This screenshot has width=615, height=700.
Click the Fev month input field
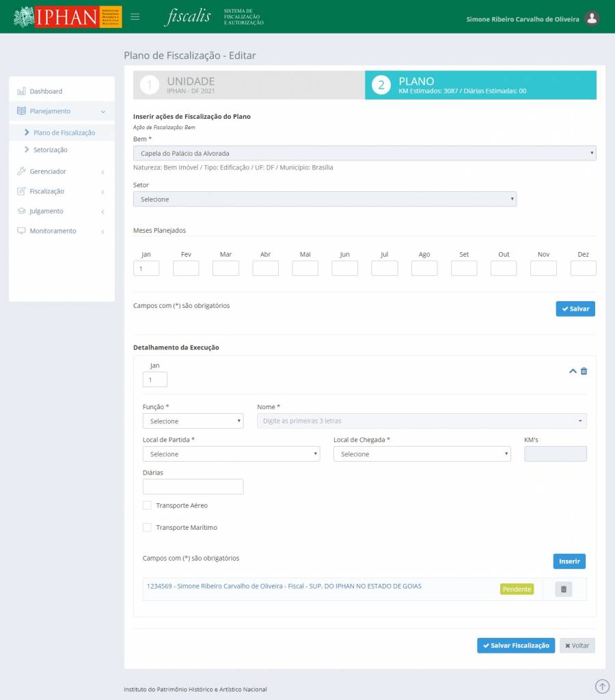pos(186,268)
